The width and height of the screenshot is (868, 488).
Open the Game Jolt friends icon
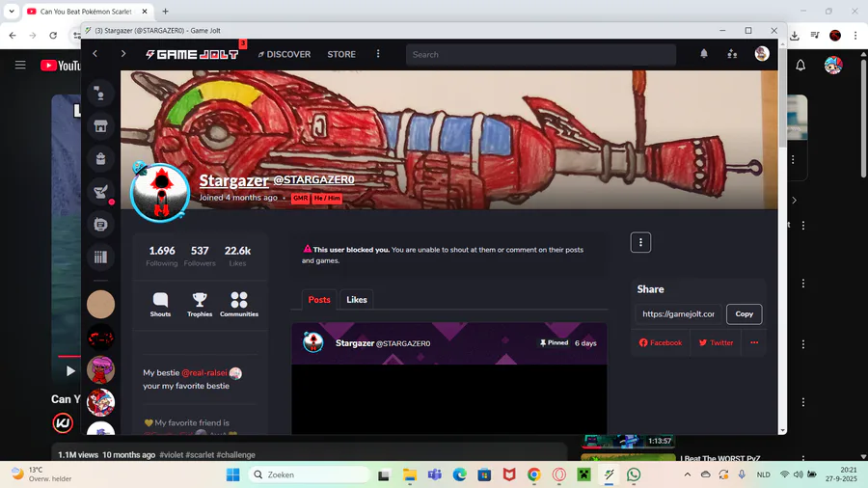tap(732, 54)
